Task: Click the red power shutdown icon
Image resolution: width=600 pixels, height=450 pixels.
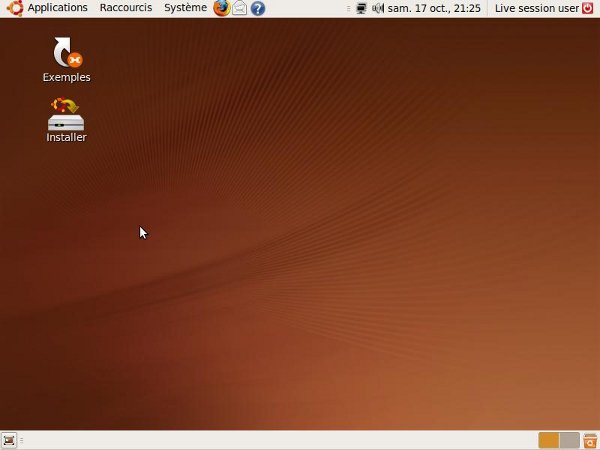Action: [588, 8]
